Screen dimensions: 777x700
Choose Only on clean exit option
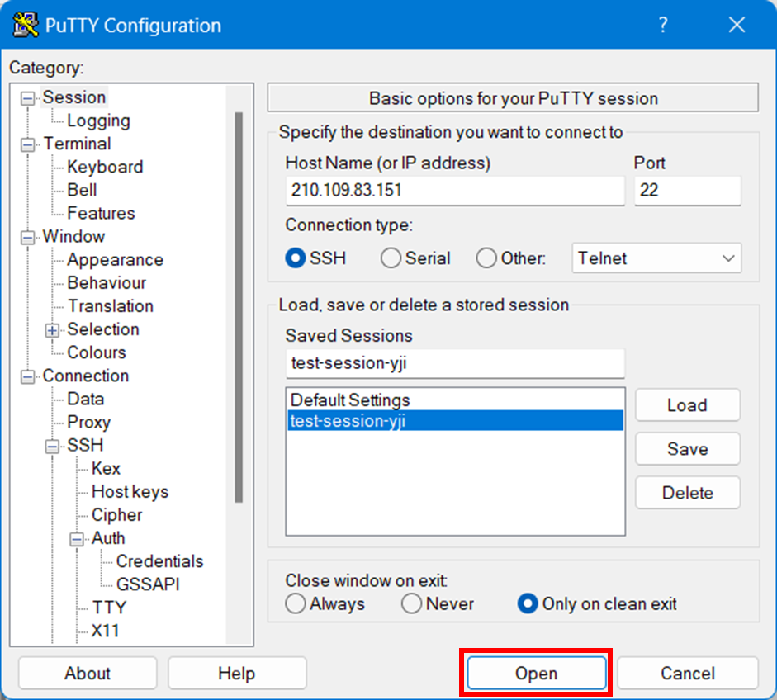click(x=528, y=604)
